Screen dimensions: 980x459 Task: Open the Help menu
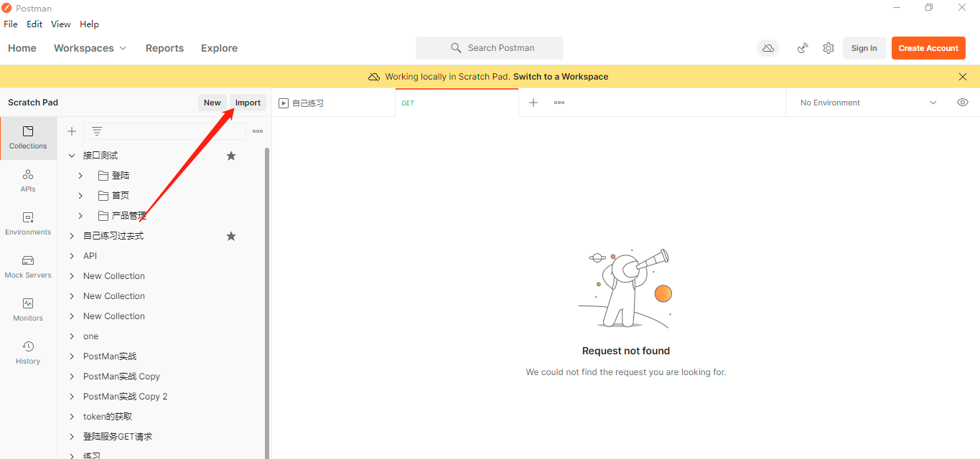point(89,24)
